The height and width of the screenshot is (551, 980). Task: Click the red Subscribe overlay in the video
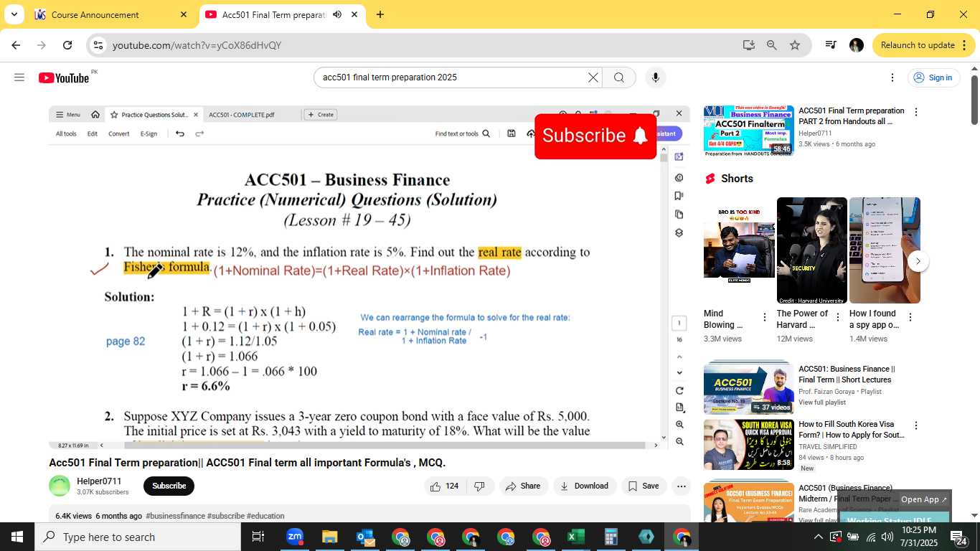pyautogui.click(x=595, y=136)
